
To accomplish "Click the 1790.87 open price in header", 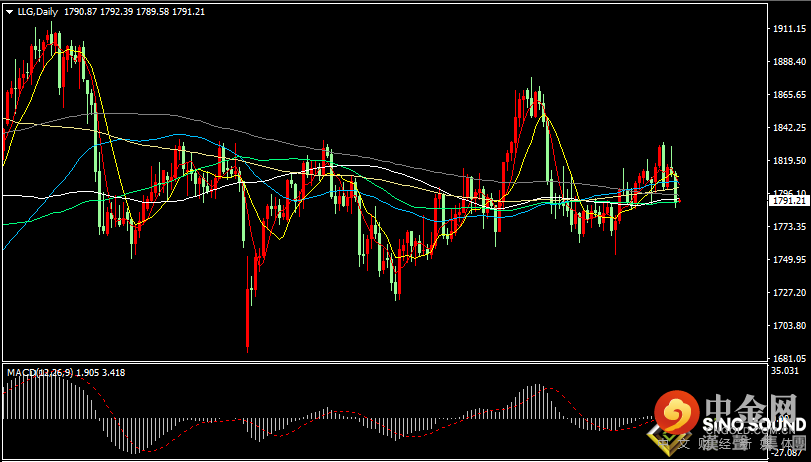I will [x=79, y=11].
